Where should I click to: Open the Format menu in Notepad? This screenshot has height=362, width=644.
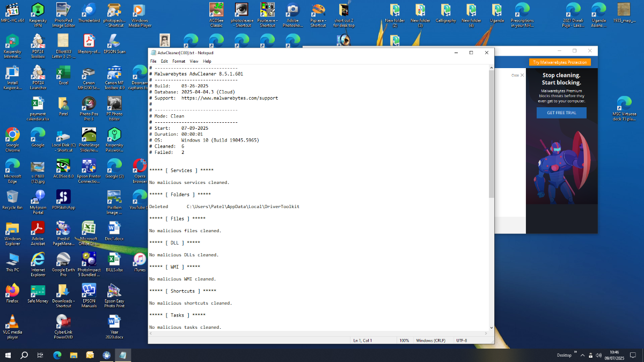click(x=178, y=61)
